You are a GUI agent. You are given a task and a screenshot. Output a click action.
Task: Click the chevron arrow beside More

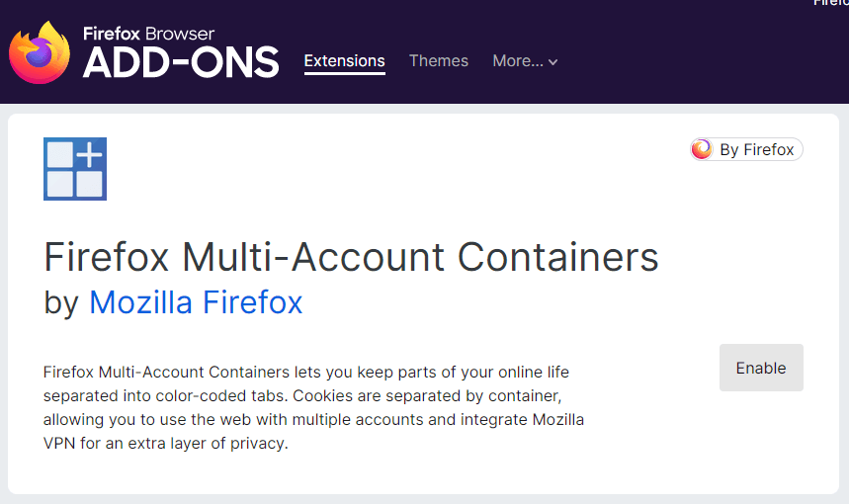[553, 62]
